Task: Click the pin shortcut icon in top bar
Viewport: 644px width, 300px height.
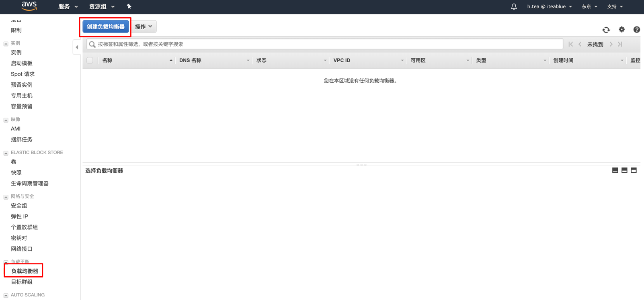Action: point(129,6)
